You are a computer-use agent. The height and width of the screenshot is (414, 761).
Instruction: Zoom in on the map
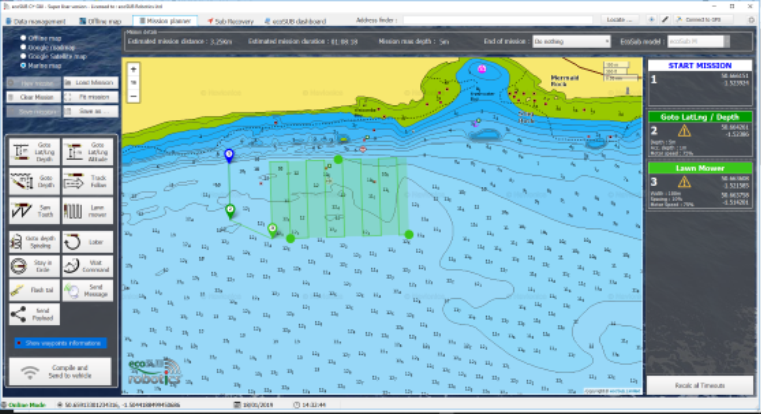(x=134, y=69)
